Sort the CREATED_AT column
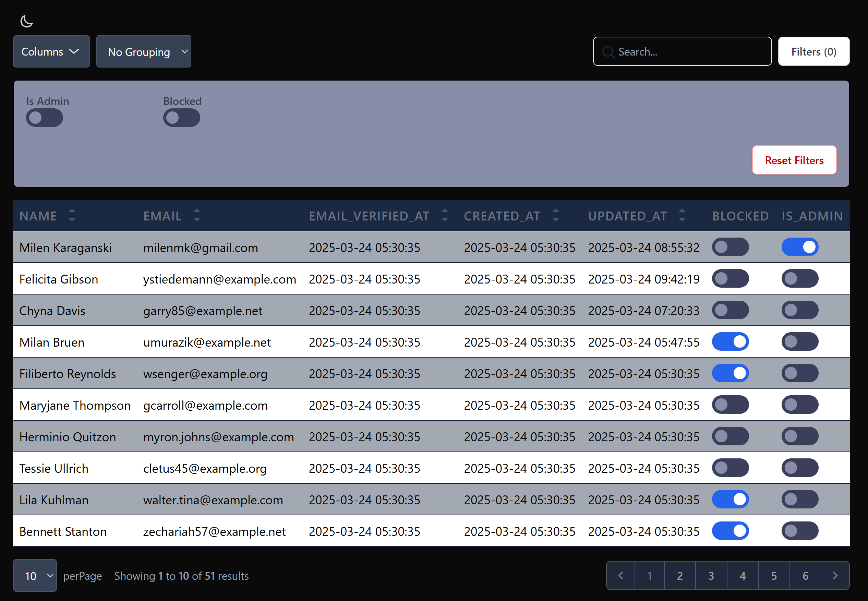The height and width of the screenshot is (601, 868). click(555, 215)
